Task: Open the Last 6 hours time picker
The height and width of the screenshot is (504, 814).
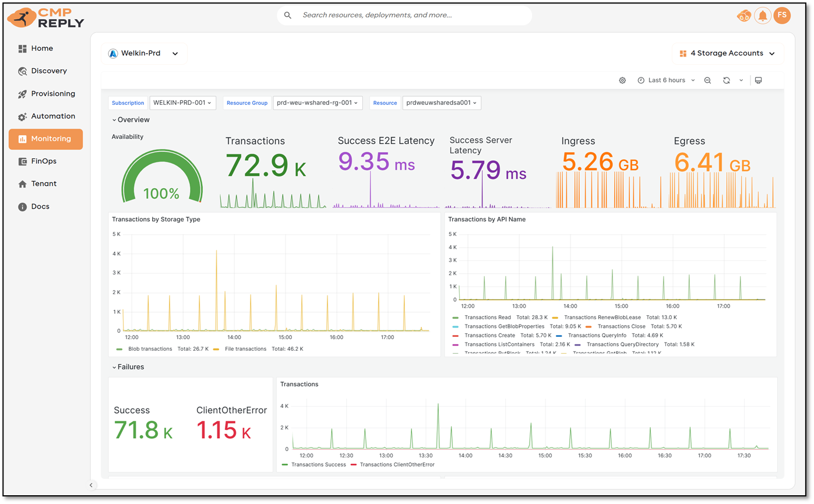Action: click(x=667, y=80)
